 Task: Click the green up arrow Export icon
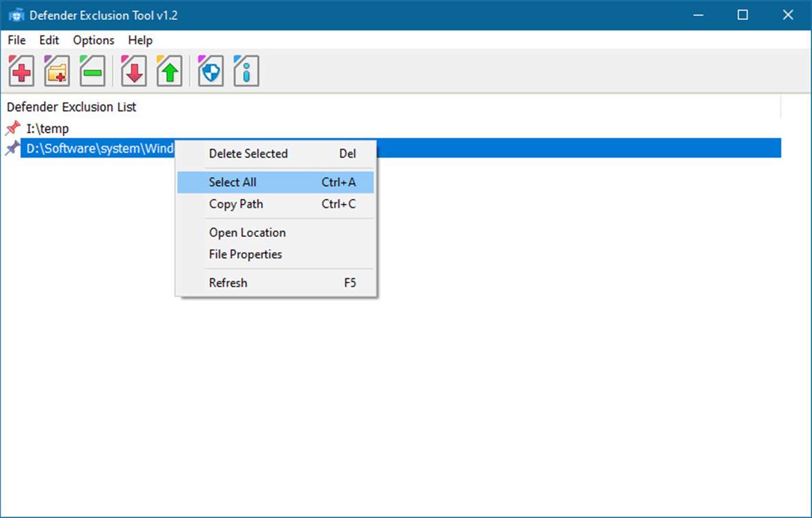pos(169,70)
